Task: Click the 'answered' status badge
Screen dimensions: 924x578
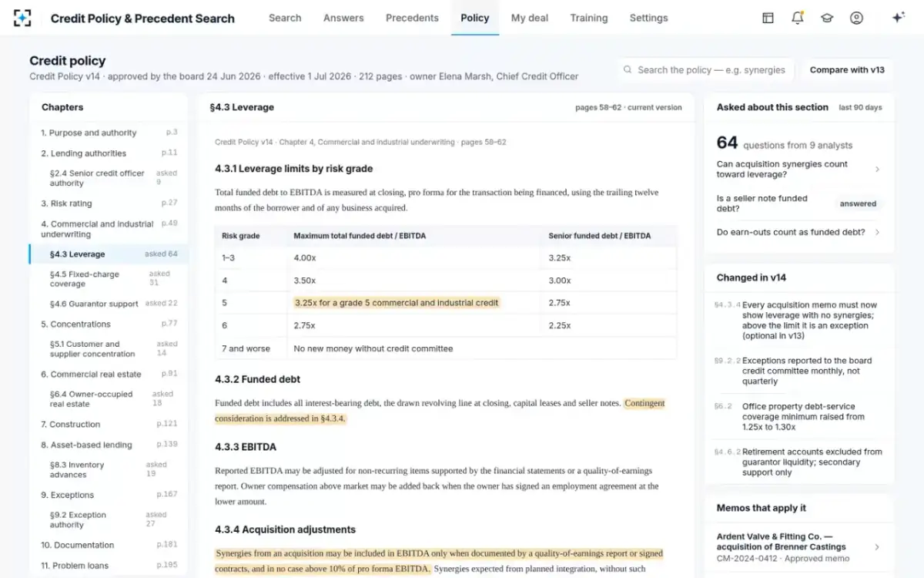Action: click(858, 204)
